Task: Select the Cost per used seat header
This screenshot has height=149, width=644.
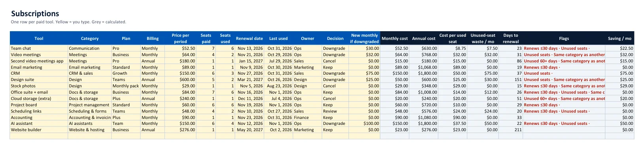Action: click(453, 38)
